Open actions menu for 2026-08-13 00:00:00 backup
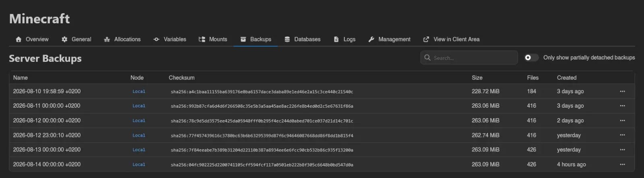644x178 pixels. 622,150
